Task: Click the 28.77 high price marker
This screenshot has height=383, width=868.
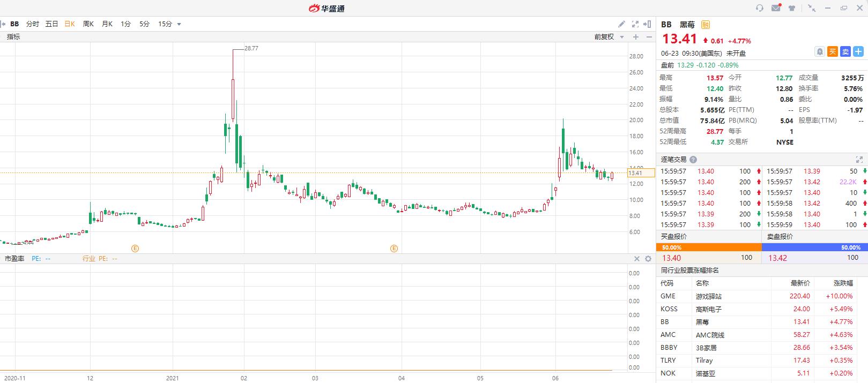Action: pos(251,48)
